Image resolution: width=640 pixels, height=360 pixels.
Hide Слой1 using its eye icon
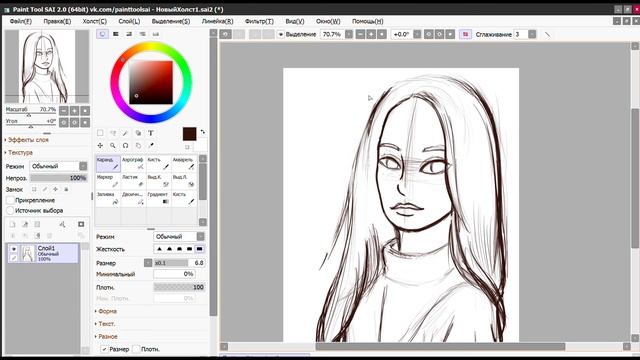point(13,249)
